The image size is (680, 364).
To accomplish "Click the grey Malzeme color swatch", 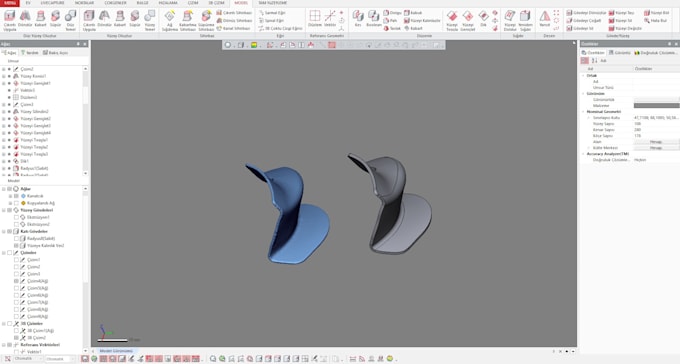I will (x=657, y=105).
